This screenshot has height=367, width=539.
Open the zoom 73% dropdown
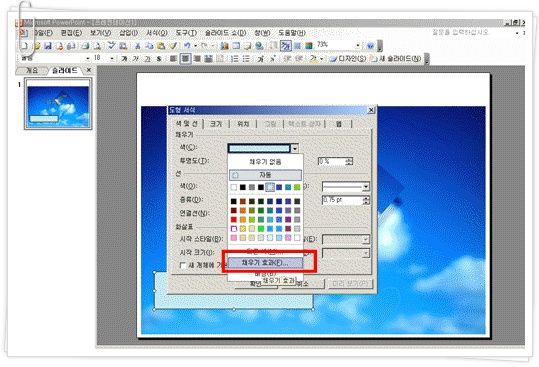tap(358, 45)
